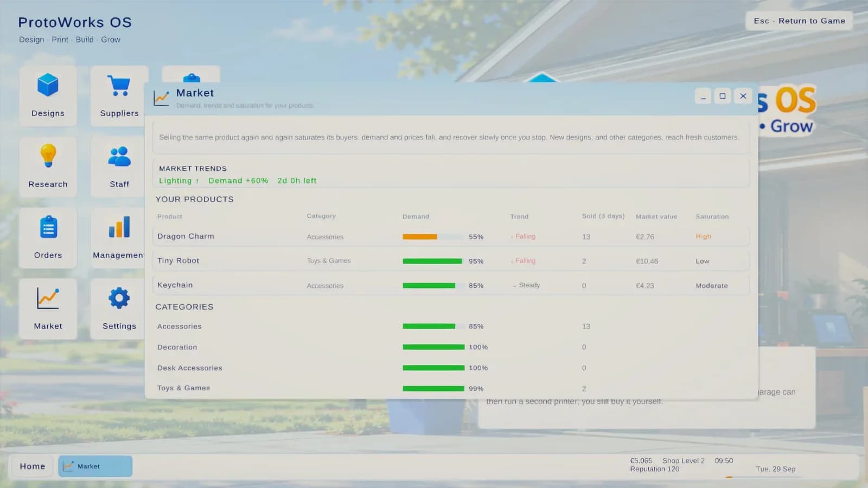
Task: Select the Dragon Charm product row
Action: (x=451, y=236)
